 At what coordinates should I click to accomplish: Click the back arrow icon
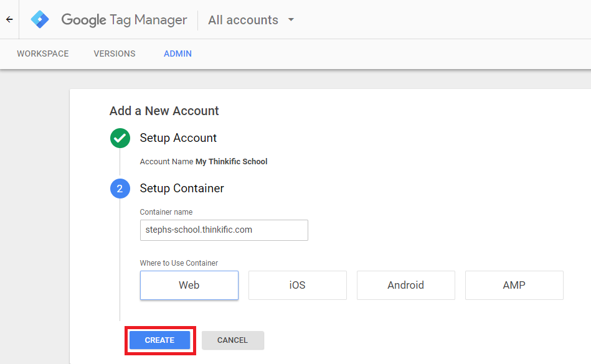coord(9,19)
